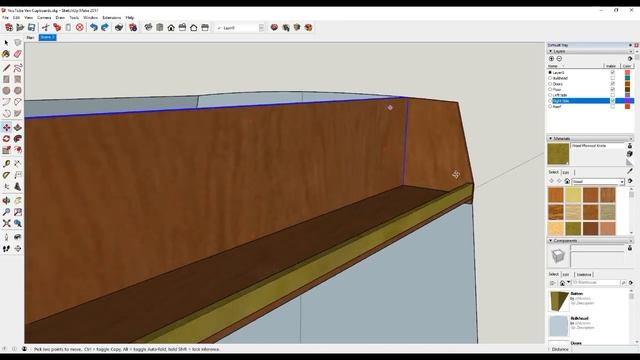This screenshot has width=640, height=360.
Task: Open the Materials Edit tab
Action: click(x=566, y=172)
